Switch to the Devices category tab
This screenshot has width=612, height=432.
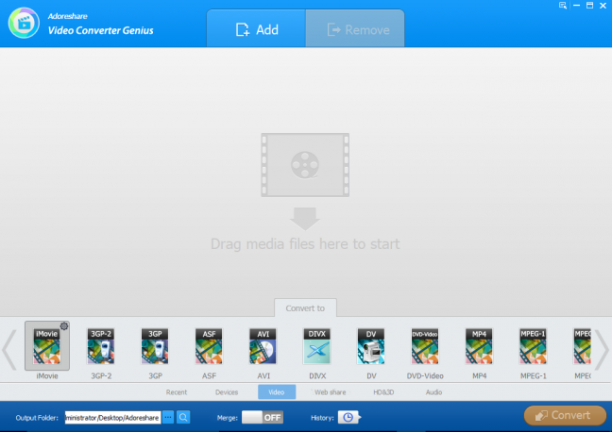(226, 392)
